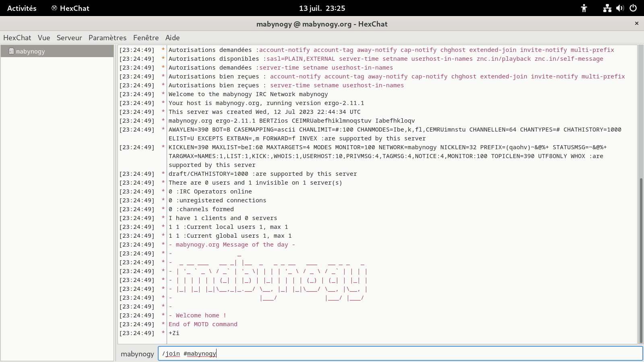Viewport: 644px width, 362px height.
Task: Click the "Welcome home !" MOTD line
Action: (197, 315)
